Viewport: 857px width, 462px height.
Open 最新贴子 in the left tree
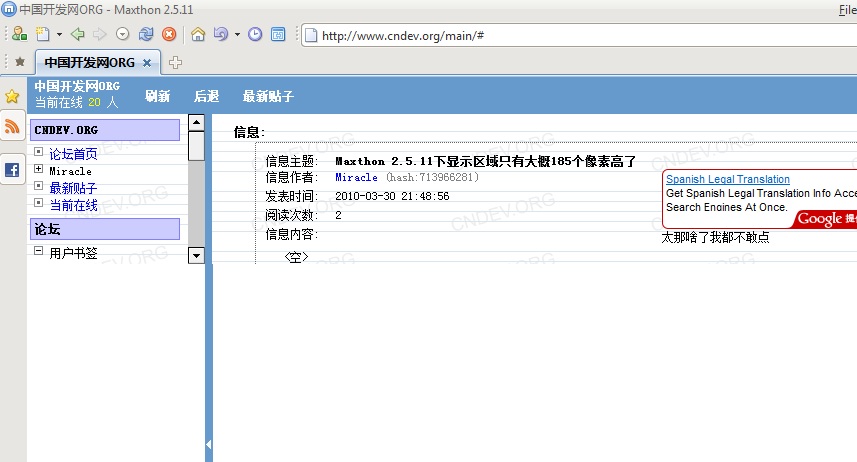[73, 188]
